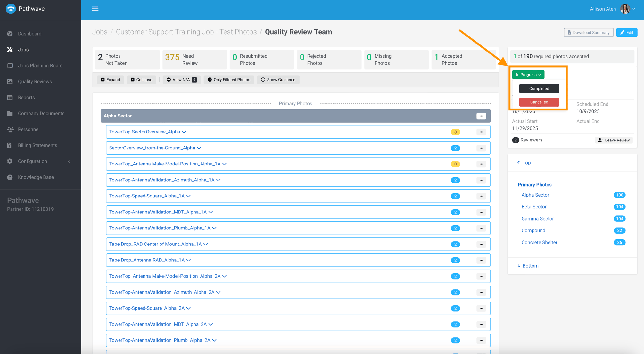Set status to Completed
The width and height of the screenshot is (644, 354).
pyautogui.click(x=539, y=89)
